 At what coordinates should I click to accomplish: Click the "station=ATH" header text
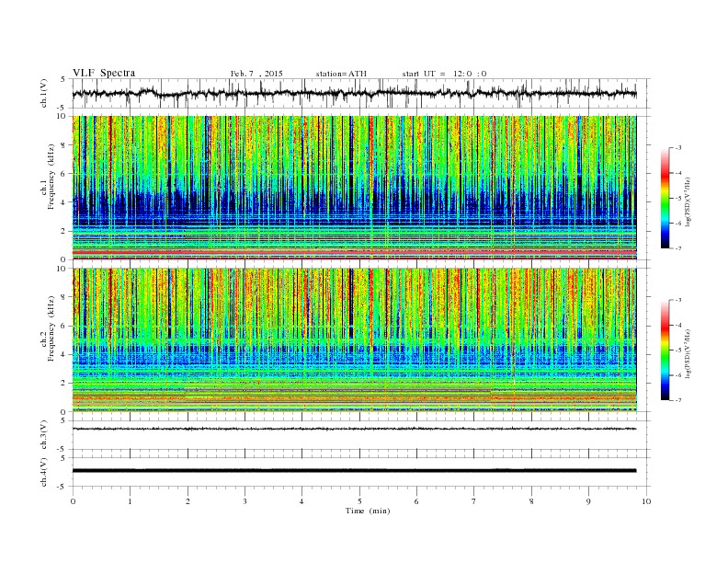pyautogui.click(x=341, y=74)
